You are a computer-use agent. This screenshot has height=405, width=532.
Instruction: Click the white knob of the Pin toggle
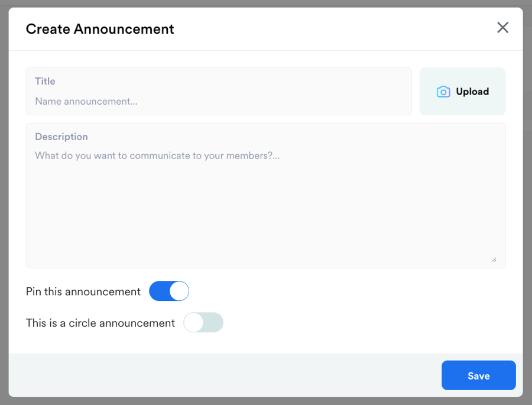click(x=179, y=291)
